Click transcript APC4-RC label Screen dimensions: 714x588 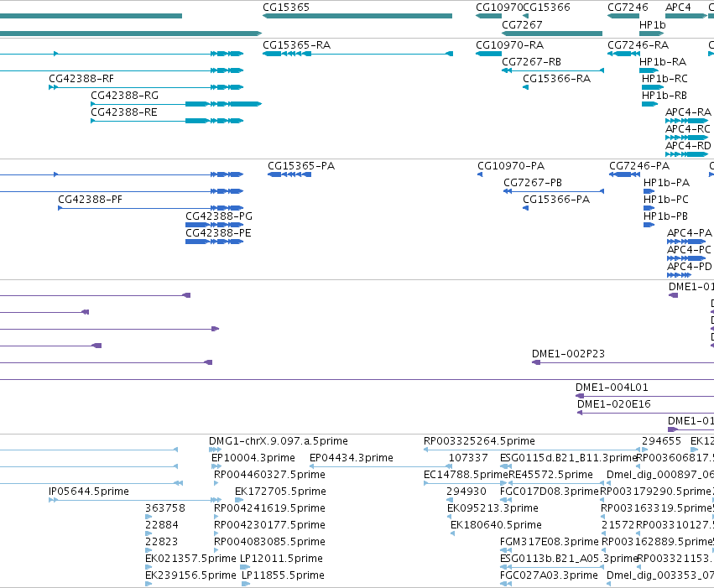688,129
